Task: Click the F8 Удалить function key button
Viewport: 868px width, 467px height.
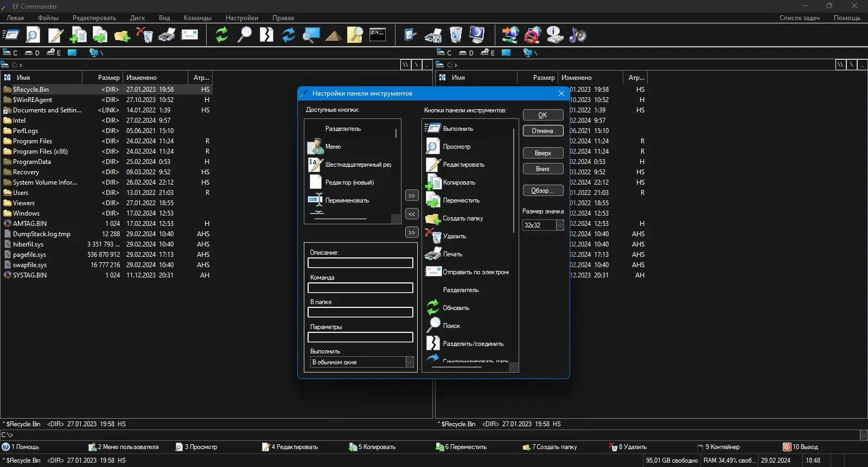Action: (x=628, y=447)
